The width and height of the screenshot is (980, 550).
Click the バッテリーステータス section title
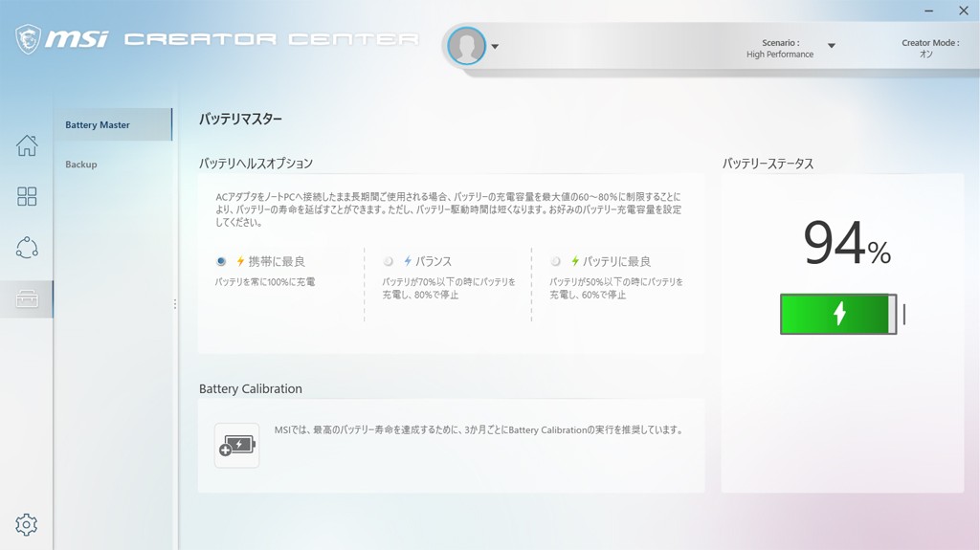768,164
